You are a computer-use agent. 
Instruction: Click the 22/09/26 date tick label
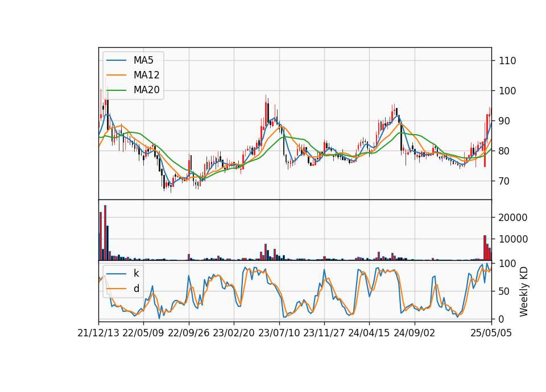189,333
